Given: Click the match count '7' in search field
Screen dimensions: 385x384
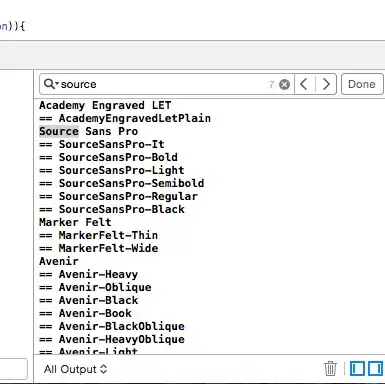Looking at the screenshot, I should [272, 85].
